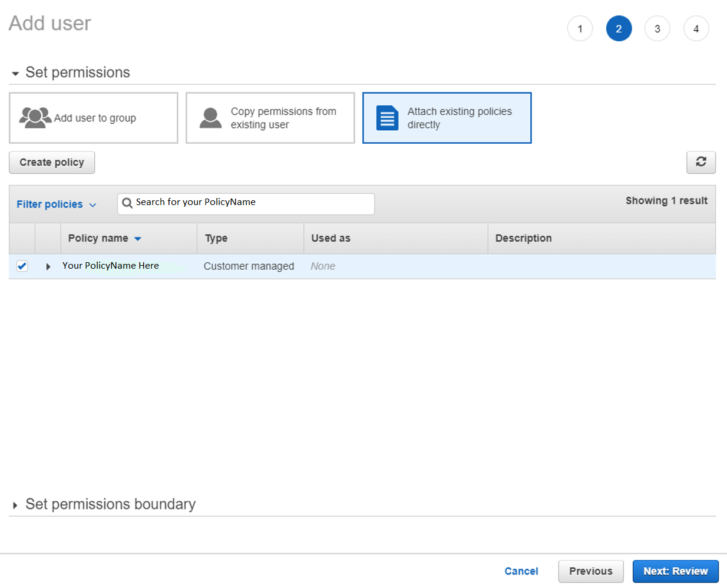Open the Filter policies dropdown
Image resolution: width=727 pixels, height=588 pixels.
click(56, 204)
